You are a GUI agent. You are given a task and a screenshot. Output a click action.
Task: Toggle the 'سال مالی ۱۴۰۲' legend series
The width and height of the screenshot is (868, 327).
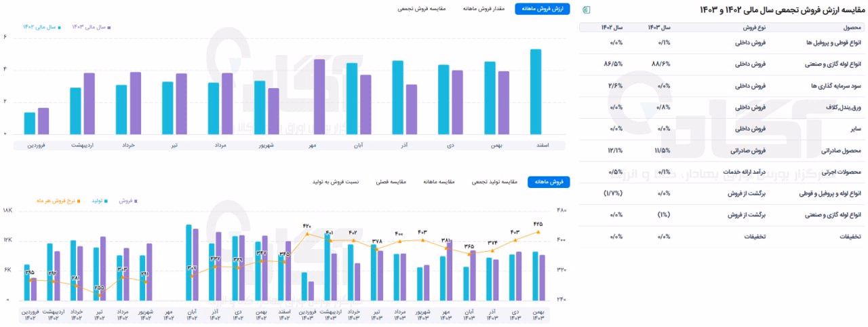[x=42, y=27]
